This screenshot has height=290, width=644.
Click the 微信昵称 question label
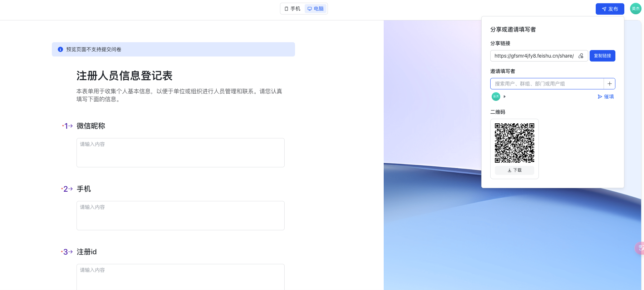91,126
